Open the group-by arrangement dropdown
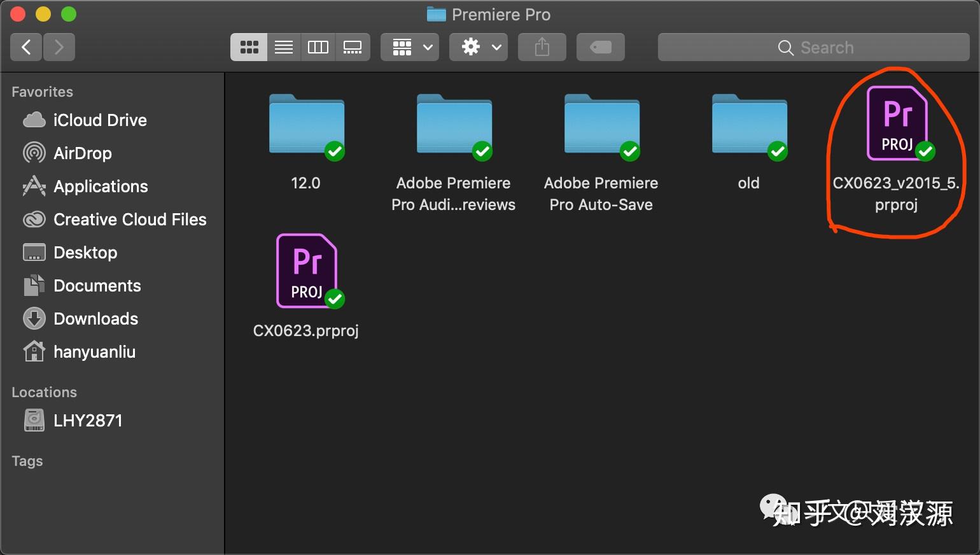The image size is (980, 555). click(x=410, y=47)
